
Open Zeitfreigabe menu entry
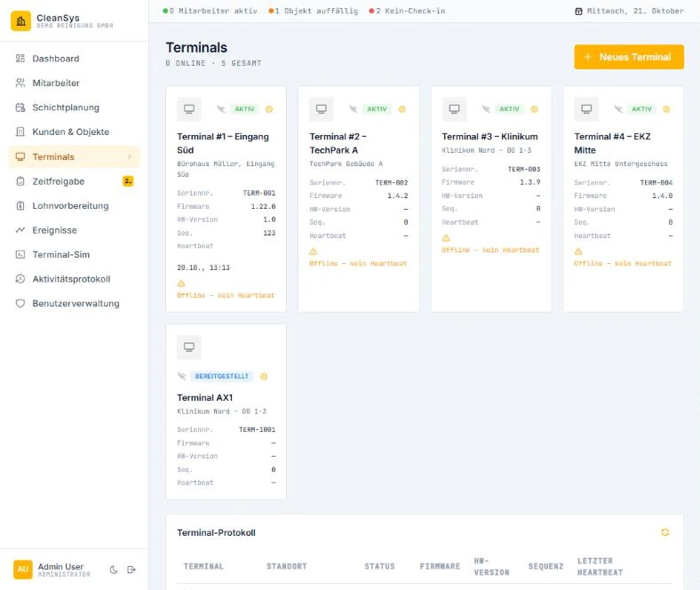pos(74,181)
